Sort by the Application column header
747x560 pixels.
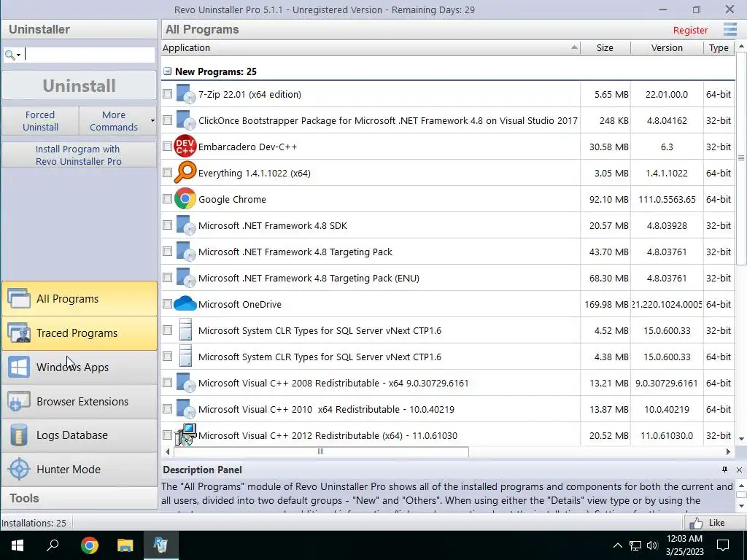point(371,47)
